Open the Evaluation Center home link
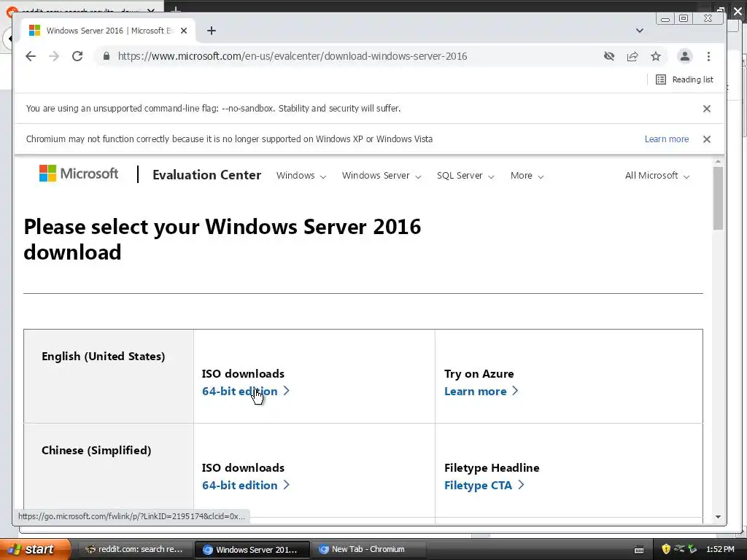Image resolution: width=747 pixels, height=560 pixels. pos(206,175)
